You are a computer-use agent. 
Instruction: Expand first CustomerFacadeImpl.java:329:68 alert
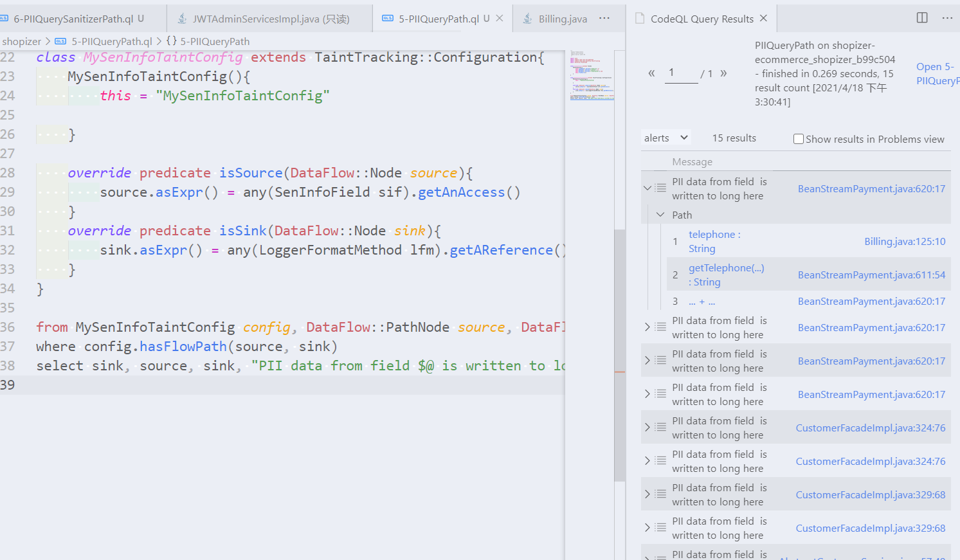[x=648, y=494]
